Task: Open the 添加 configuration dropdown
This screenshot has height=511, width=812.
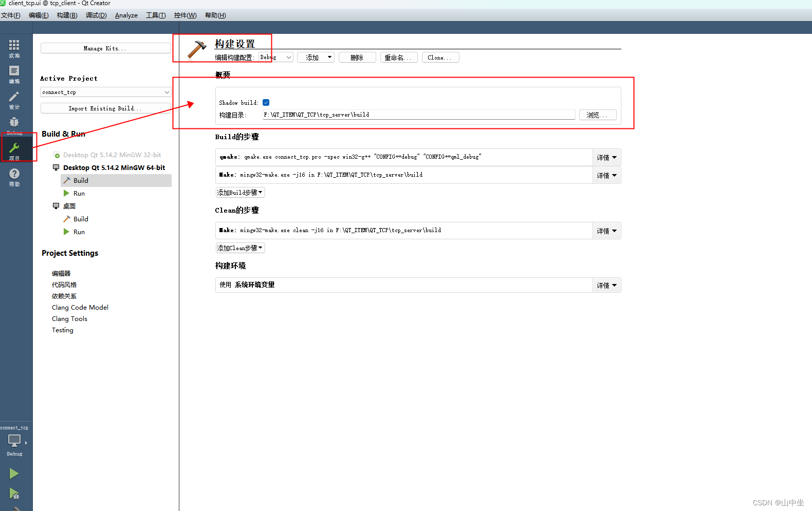Action: coord(316,58)
